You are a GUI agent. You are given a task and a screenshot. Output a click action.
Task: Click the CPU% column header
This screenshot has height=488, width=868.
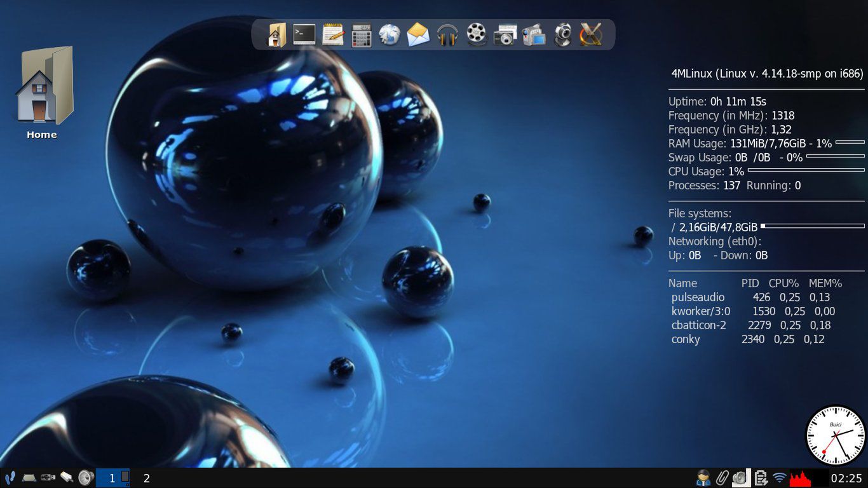[783, 283]
